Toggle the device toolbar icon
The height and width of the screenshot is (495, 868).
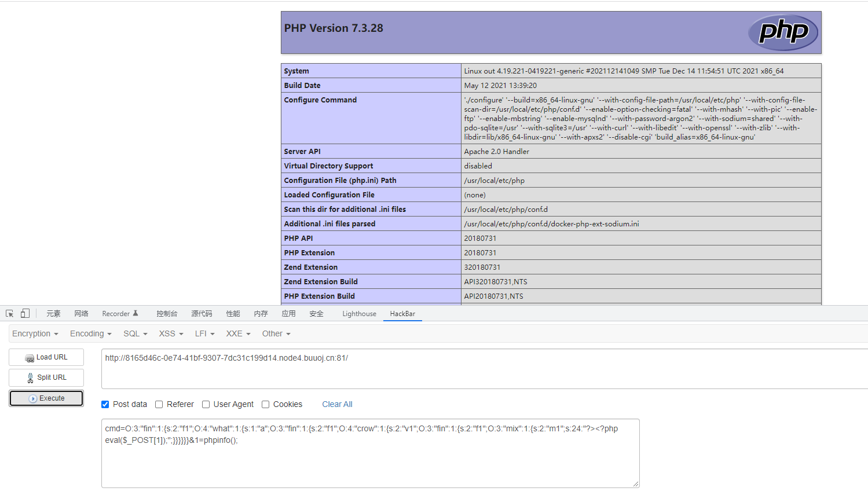point(25,313)
